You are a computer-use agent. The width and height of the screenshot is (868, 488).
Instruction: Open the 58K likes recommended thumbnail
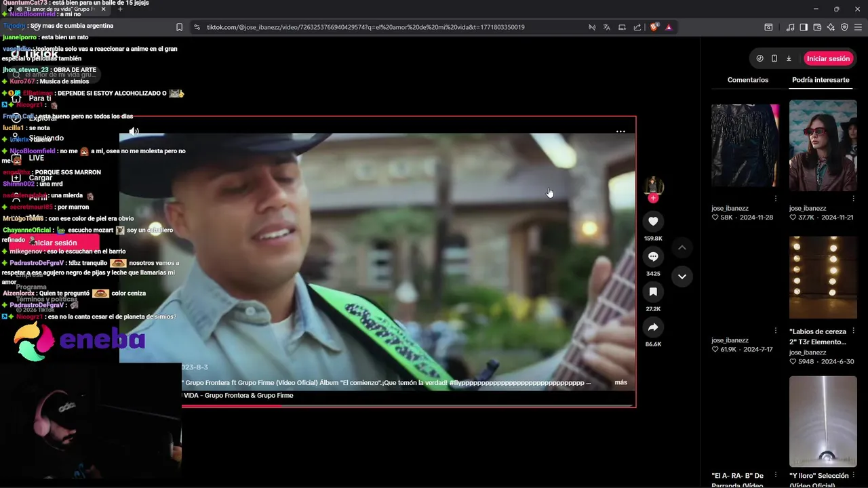(x=745, y=145)
